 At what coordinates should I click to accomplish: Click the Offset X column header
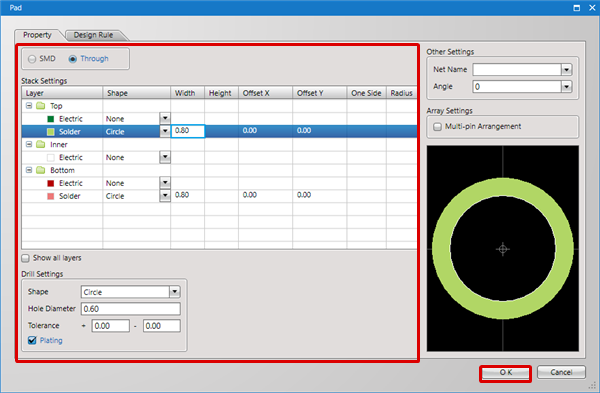point(266,93)
